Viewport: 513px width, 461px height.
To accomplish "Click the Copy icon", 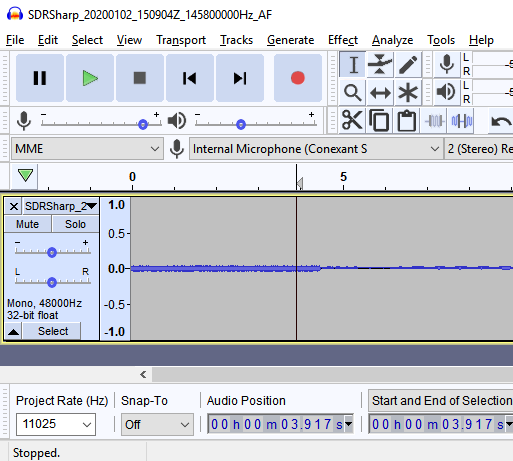I will (379, 120).
